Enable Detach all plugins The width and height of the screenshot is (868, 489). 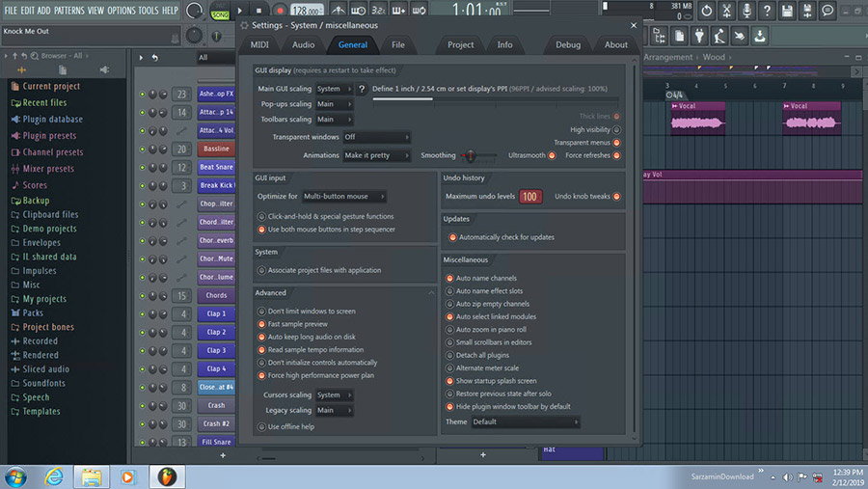pyautogui.click(x=449, y=355)
